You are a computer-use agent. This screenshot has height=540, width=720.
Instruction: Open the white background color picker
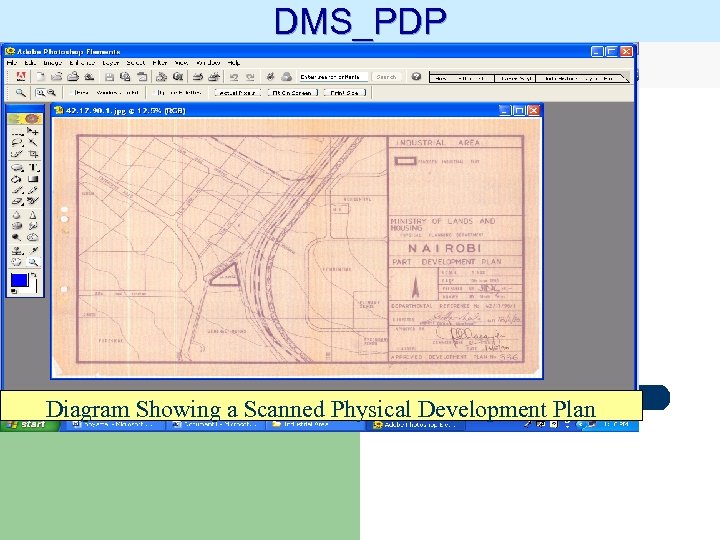(x=33, y=288)
